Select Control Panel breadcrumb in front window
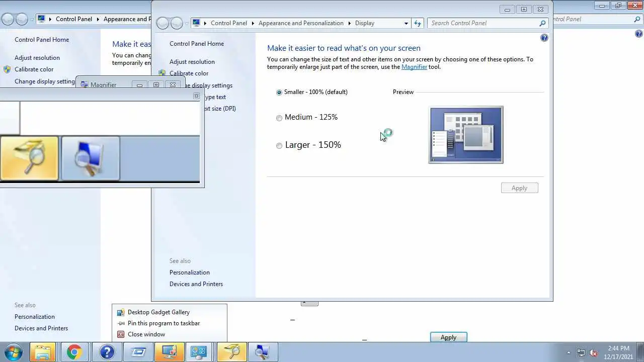 [x=229, y=23]
